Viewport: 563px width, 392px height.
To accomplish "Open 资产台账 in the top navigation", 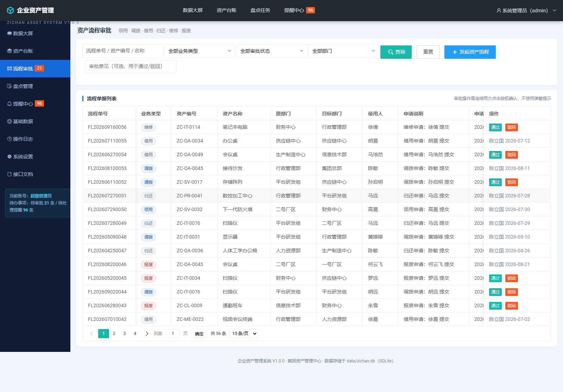I will [227, 10].
